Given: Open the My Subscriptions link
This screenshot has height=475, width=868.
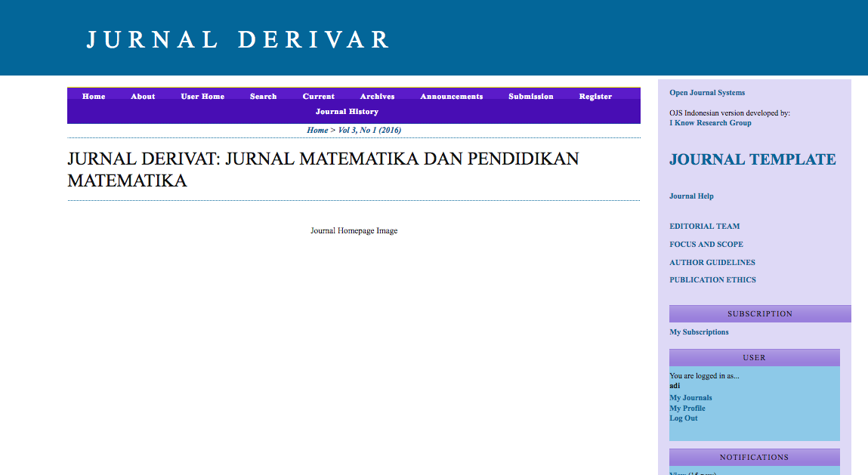Looking at the screenshot, I should click(x=699, y=332).
